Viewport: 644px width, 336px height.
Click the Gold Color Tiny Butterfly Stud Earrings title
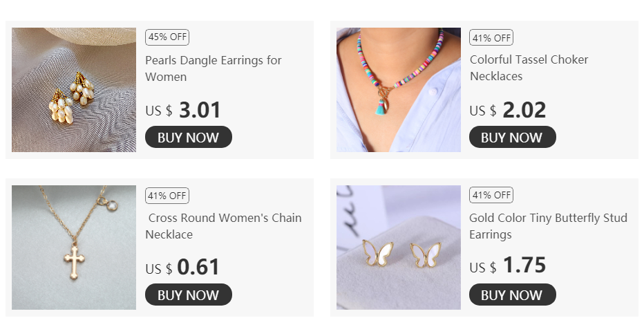(549, 226)
